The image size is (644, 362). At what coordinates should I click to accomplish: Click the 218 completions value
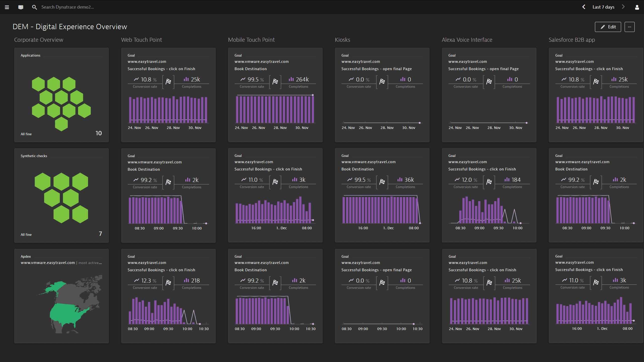click(195, 281)
